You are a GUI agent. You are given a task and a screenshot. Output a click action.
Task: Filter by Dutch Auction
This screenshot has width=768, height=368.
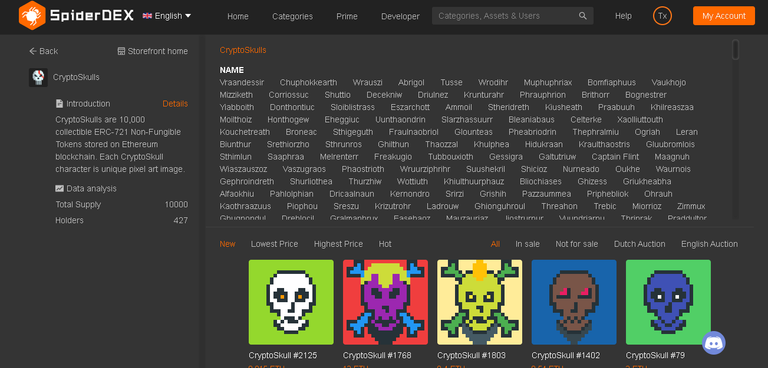pos(639,244)
